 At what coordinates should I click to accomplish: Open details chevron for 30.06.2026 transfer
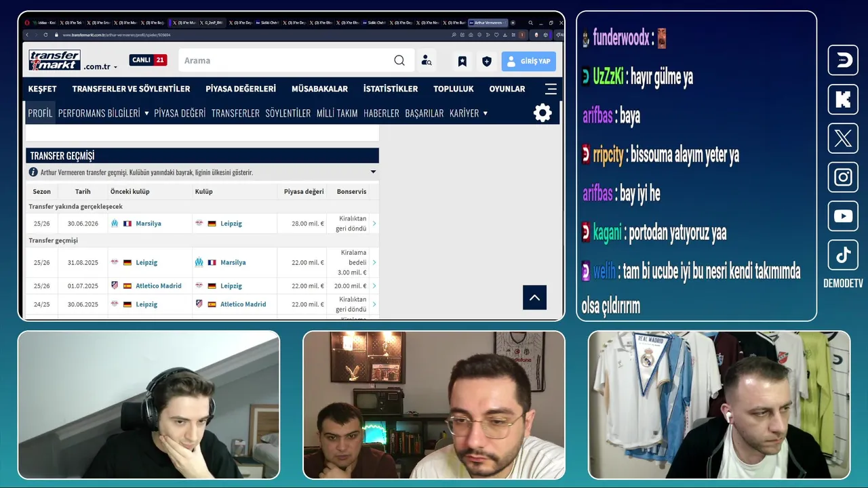pos(374,223)
